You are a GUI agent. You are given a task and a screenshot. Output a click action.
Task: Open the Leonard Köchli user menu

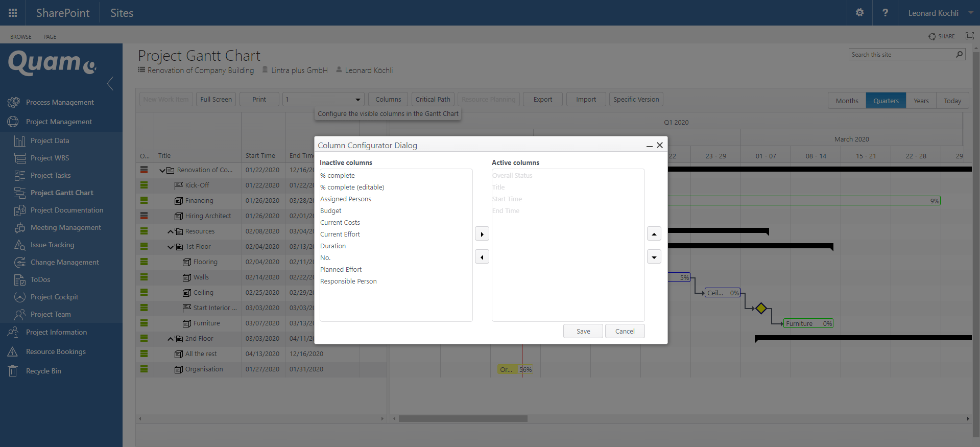[939, 13]
